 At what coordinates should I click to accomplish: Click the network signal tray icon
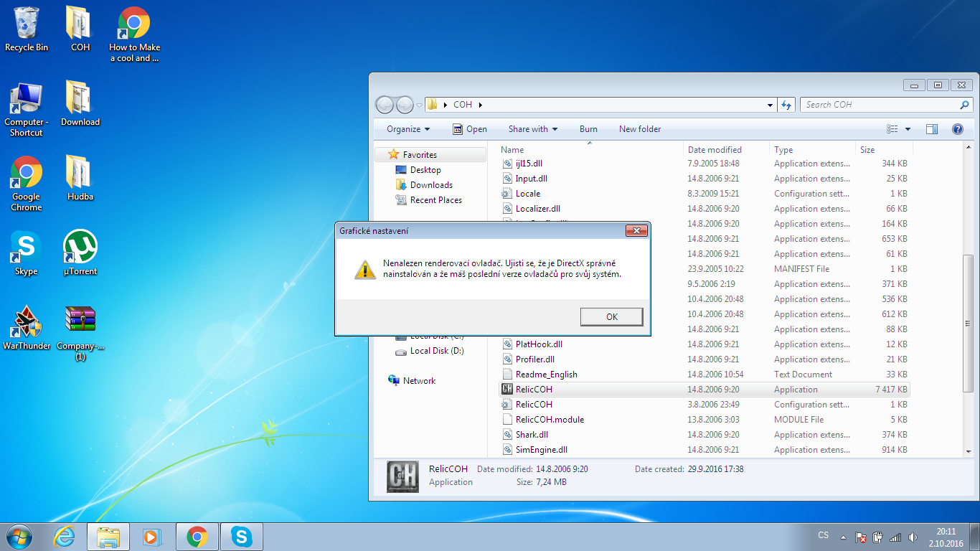click(x=895, y=537)
